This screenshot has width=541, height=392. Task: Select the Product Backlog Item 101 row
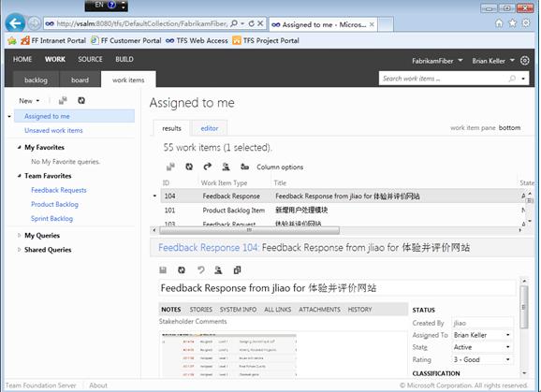tap(342, 210)
